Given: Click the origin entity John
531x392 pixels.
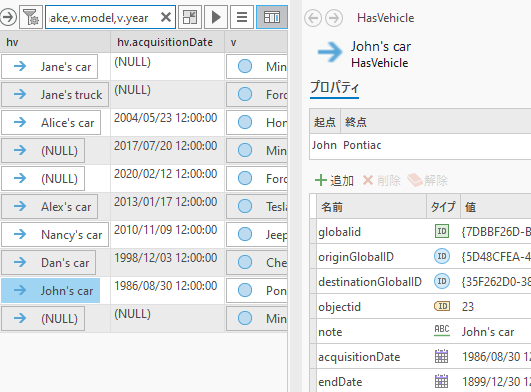Looking at the screenshot, I should 324,145.
